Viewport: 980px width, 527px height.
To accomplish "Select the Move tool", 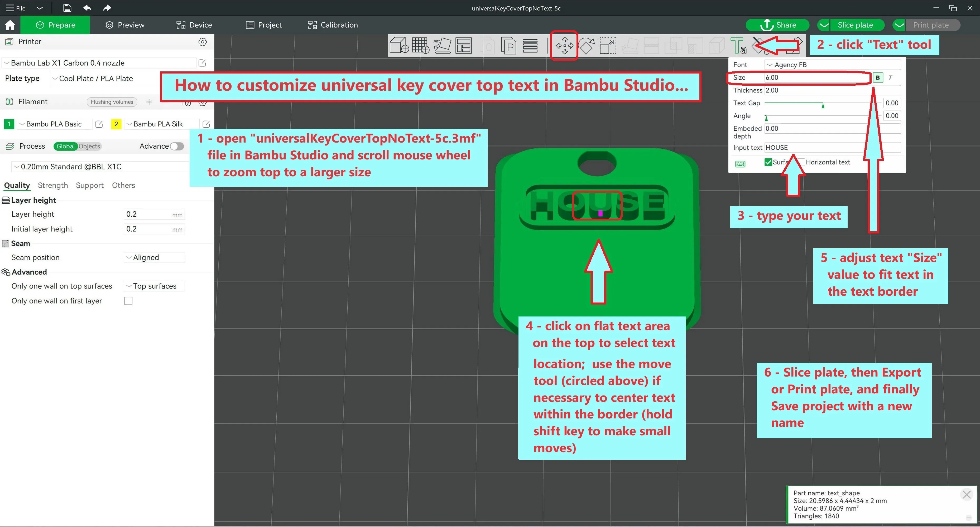I will pyautogui.click(x=565, y=46).
